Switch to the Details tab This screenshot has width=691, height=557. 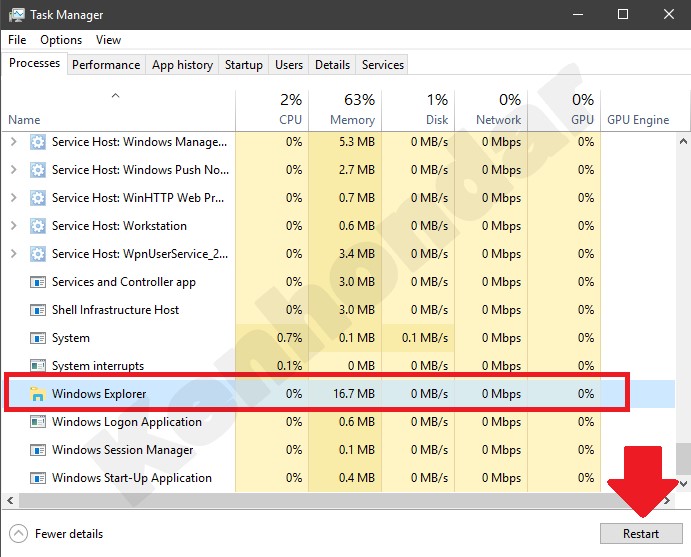332,65
